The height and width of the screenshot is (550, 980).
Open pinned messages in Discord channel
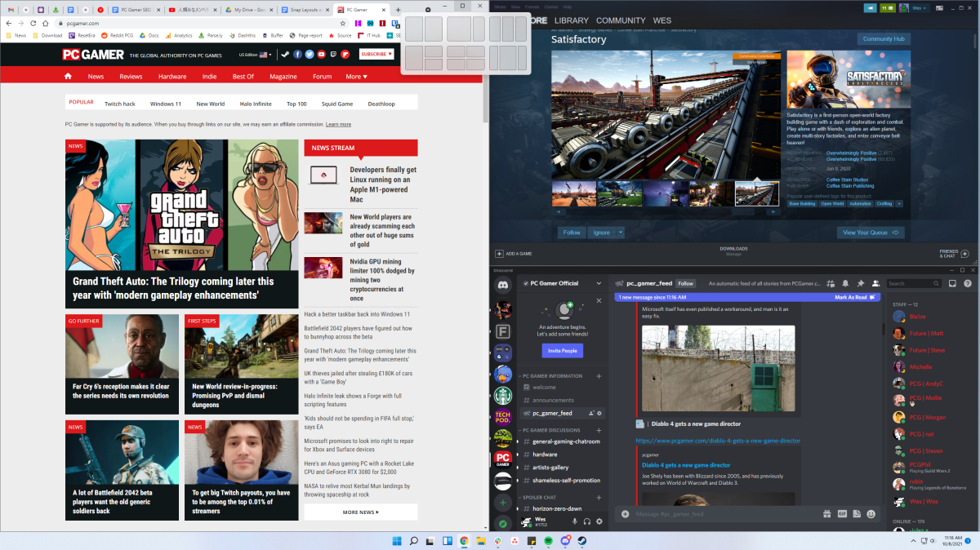tap(860, 283)
